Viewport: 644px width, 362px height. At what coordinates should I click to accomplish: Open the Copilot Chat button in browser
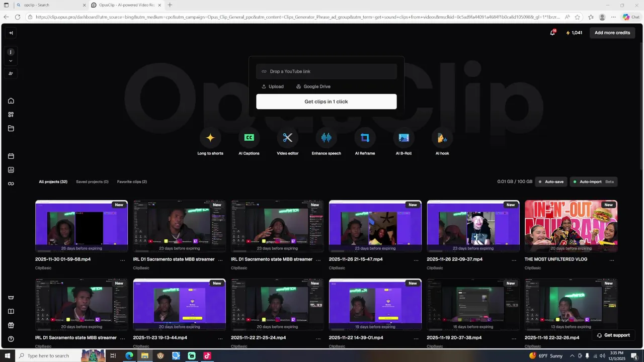[x=631, y=17]
